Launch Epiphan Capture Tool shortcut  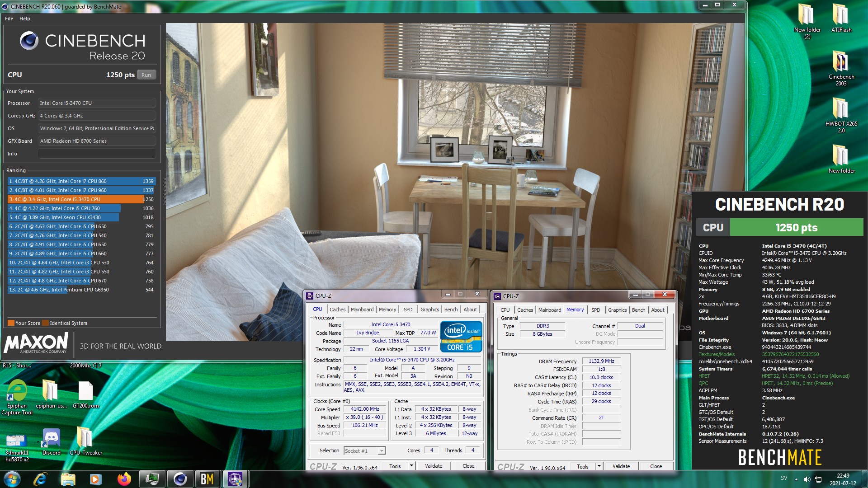click(x=17, y=397)
